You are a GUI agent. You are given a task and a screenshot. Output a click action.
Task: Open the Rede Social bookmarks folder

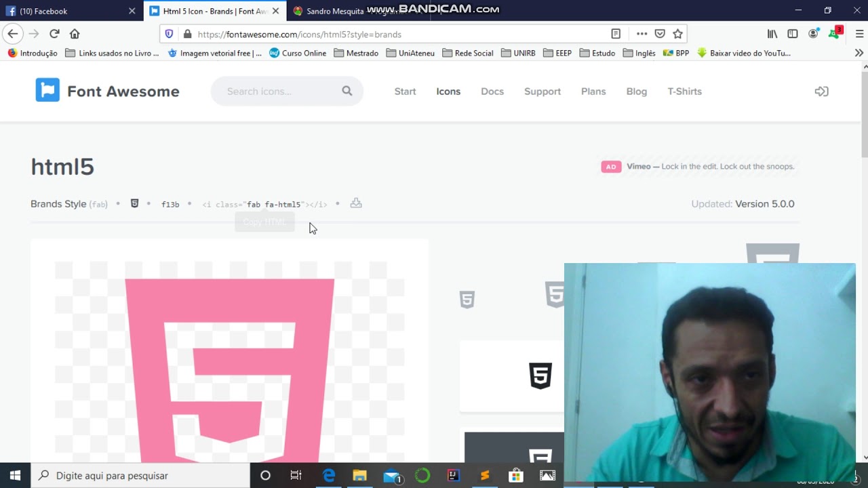467,53
